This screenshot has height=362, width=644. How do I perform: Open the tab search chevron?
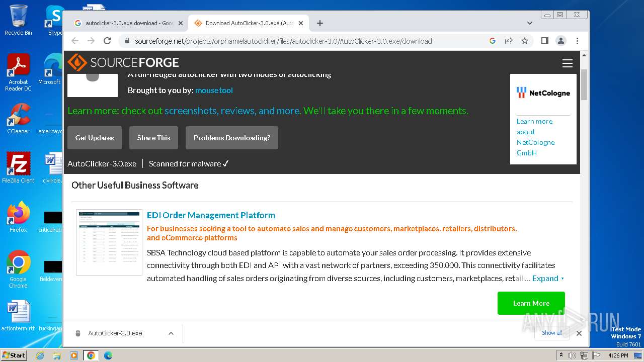[x=529, y=23]
